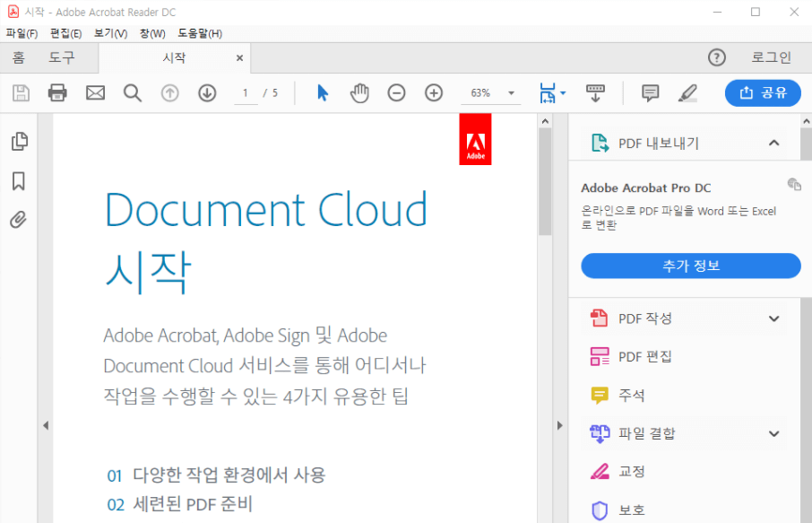The height and width of the screenshot is (523, 812).
Task: Navigate to next page with down arrow
Action: pyautogui.click(x=207, y=92)
